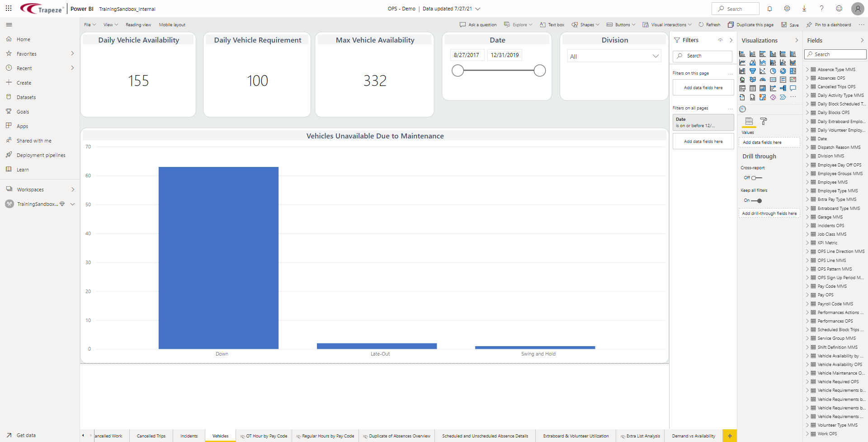
Task: Add a card (123) visual
Action: [773, 80]
